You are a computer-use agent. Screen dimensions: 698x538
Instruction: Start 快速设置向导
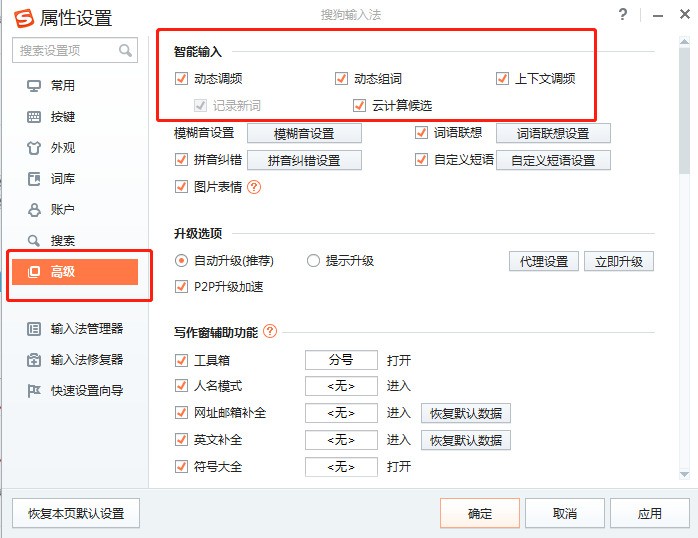coord(75,391)
